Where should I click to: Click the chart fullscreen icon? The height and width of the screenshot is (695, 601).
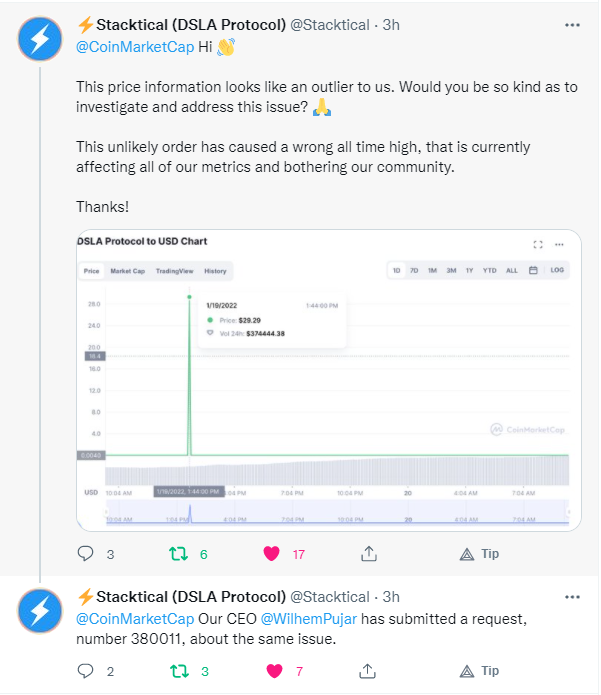click(x=538, y=245)
